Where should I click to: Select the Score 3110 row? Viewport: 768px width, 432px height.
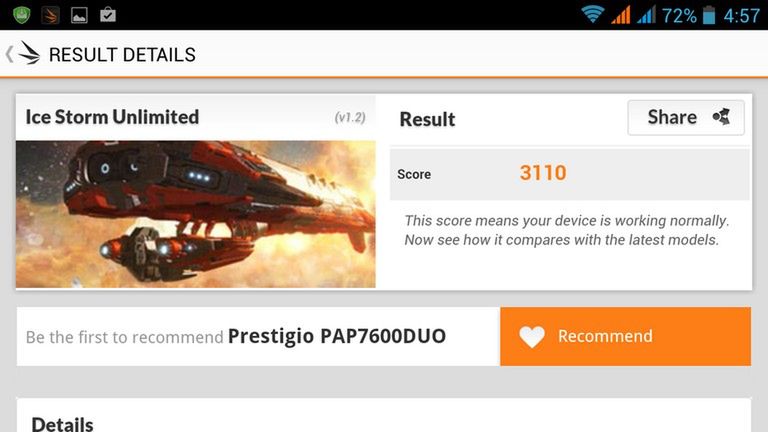click(570, 174)
